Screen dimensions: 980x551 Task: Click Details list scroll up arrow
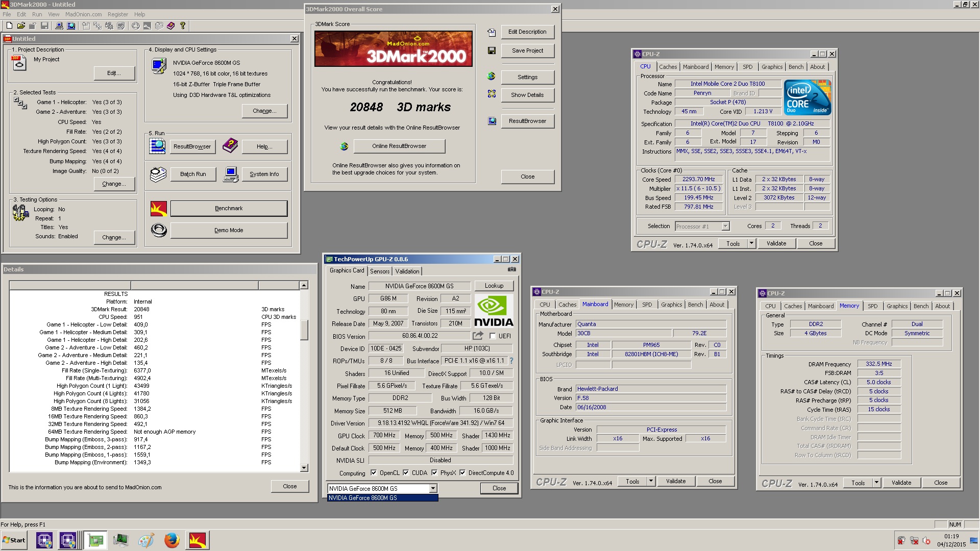pyautogui.click(x=304, y=285)
